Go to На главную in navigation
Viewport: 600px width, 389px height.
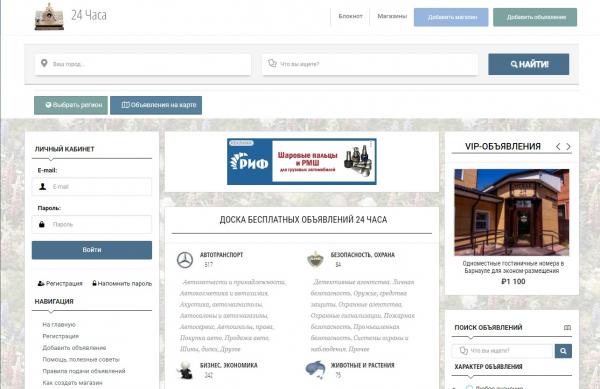59,324
